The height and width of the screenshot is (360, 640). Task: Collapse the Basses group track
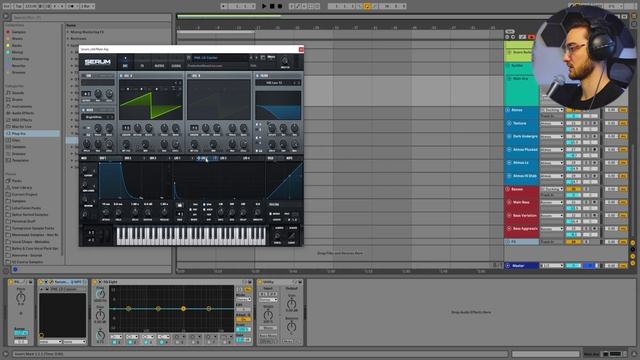tap(508, 189)
